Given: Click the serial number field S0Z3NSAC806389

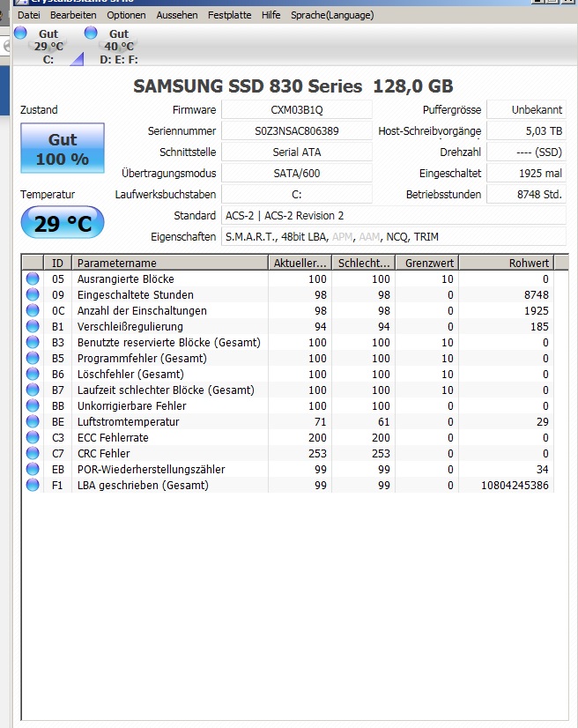Looking at the screenshot, I should (x=297, y=131).
